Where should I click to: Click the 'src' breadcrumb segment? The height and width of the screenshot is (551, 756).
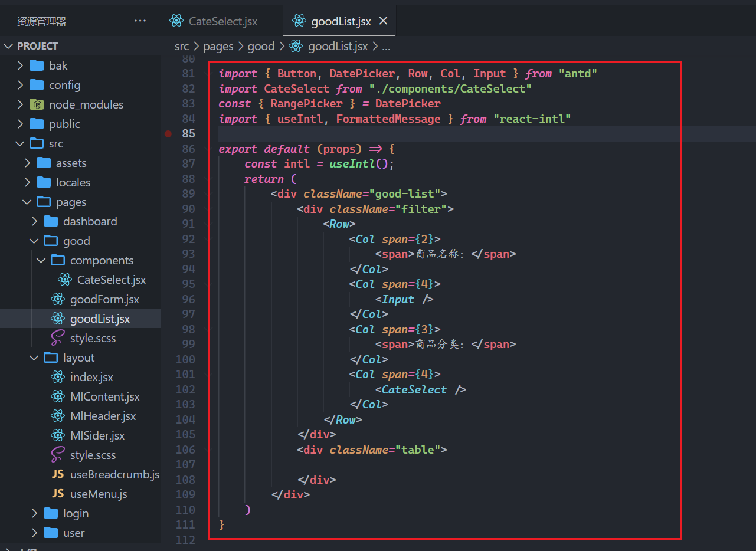pos(182,46)
